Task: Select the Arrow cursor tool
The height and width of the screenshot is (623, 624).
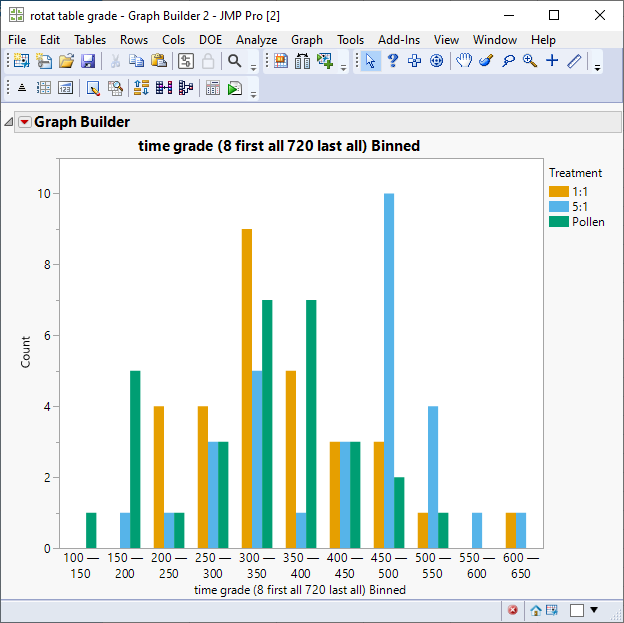Action: coord(371,62)
